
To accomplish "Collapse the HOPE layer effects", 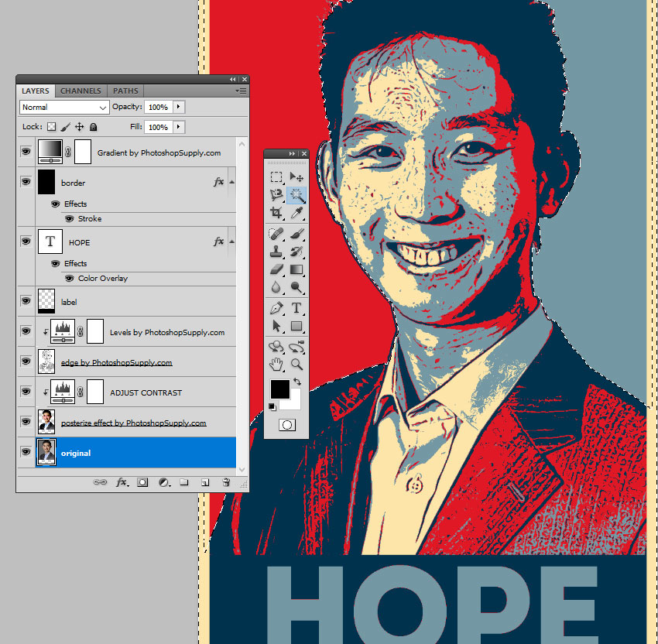I will pos(231,241).
